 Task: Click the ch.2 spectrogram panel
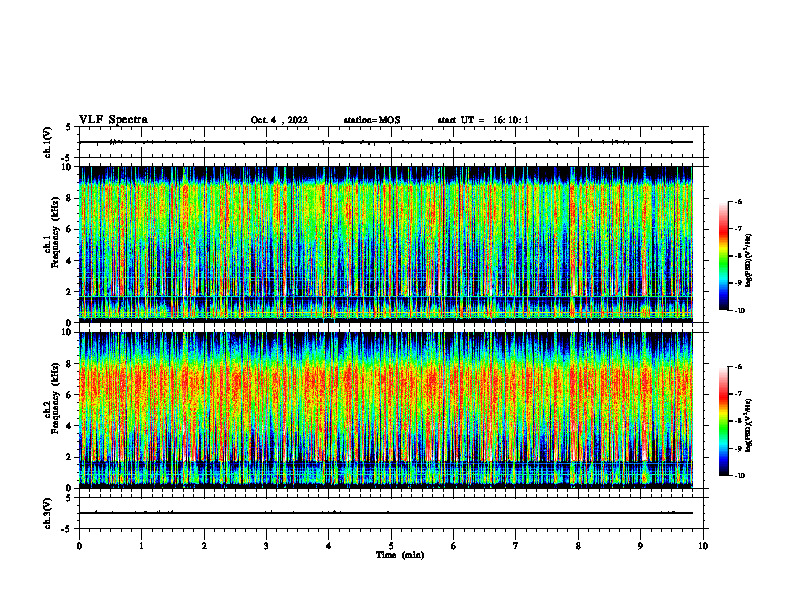(385, 410)
